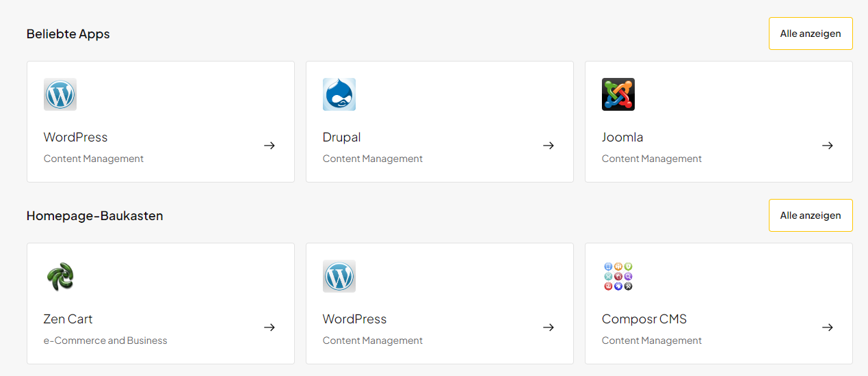This screenshot has width=868, height=376.
Task: Click the WordPress logo under Homepage-Baukasten
Action: [x=339, y=276]
